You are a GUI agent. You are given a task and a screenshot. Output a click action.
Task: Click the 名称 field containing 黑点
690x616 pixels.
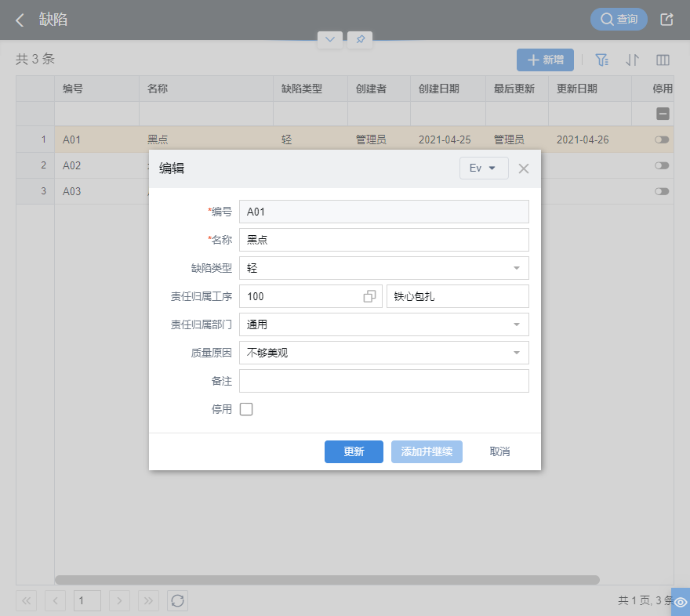383,240
